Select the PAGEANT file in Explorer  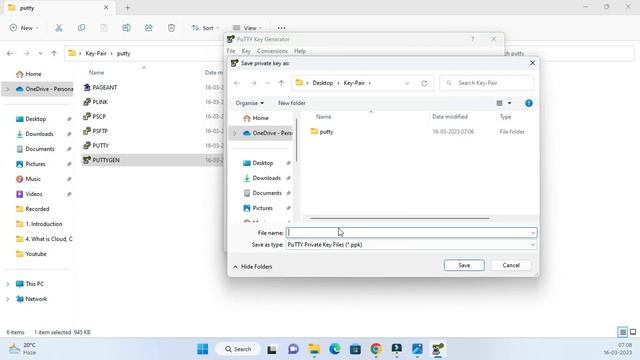point(100,87)
